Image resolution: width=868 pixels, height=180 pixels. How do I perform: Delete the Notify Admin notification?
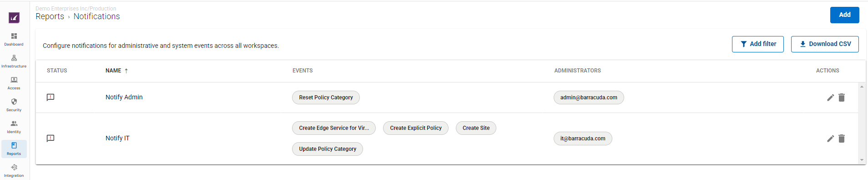point(842,98)
